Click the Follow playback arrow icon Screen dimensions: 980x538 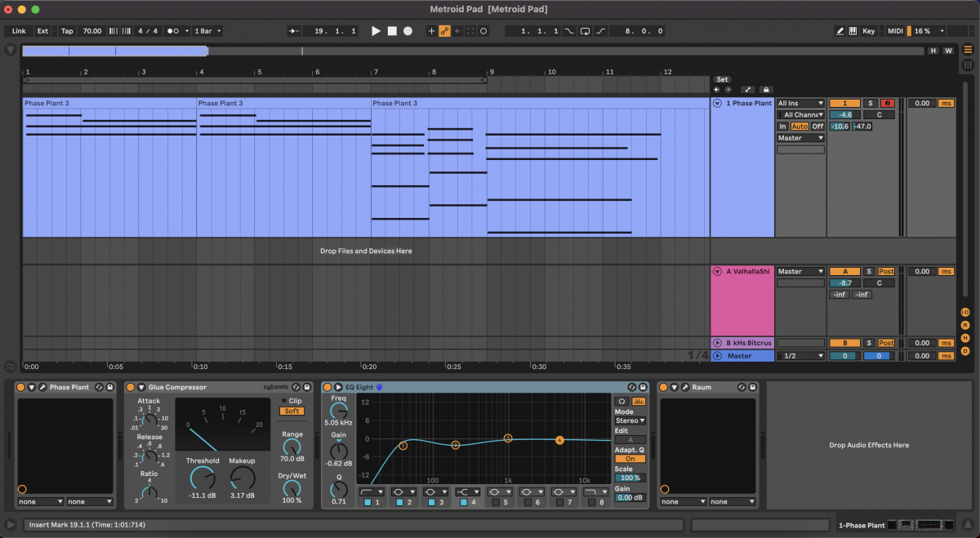pyautogui.click(x=295, y=31)
